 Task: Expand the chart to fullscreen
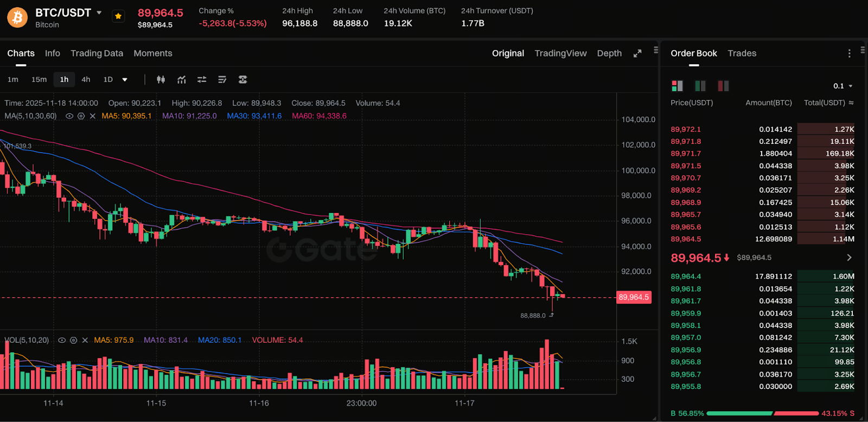[637, 53]
